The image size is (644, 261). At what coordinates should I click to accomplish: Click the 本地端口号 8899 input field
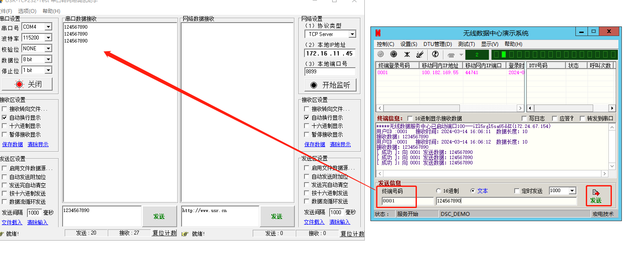(330, 72)
